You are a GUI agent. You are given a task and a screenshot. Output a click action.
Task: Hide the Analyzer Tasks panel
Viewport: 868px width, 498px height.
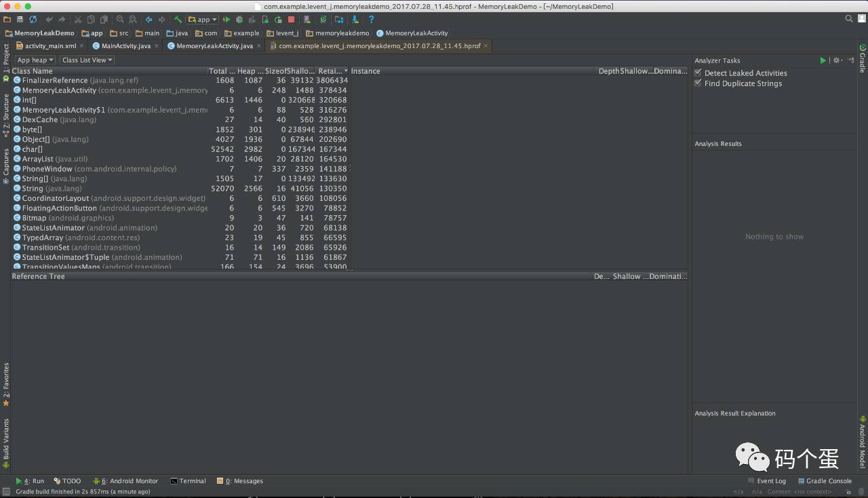coord(851,60)
